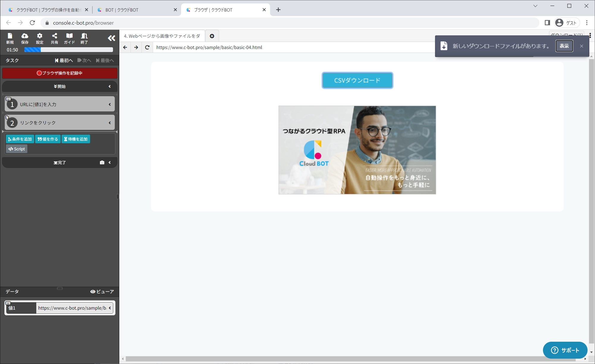
Task: Collapse sidebar with double-chevron icon
Action: [x=111, y=38]
